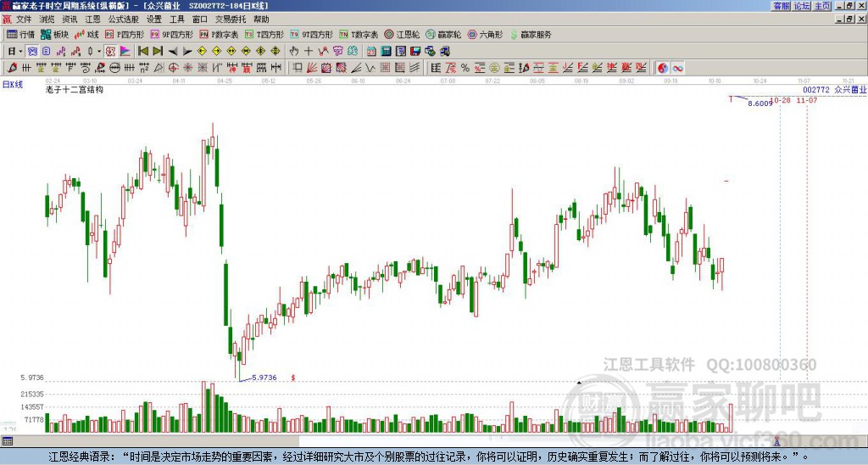Jump to first bar with skip-to-start icon

143,51
